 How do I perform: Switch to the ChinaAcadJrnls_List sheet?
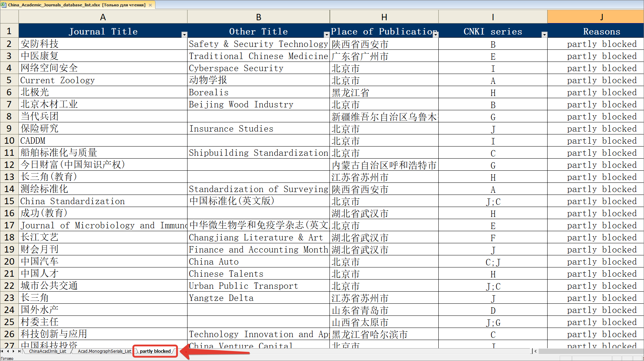[47, 351]
